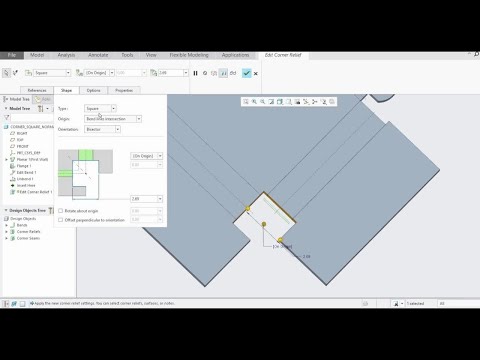Expand the Planar 1 (First Wall) tree node
The width and height of the screenshot is (480, 360).
pyautogui.click(x=6, y=159)
